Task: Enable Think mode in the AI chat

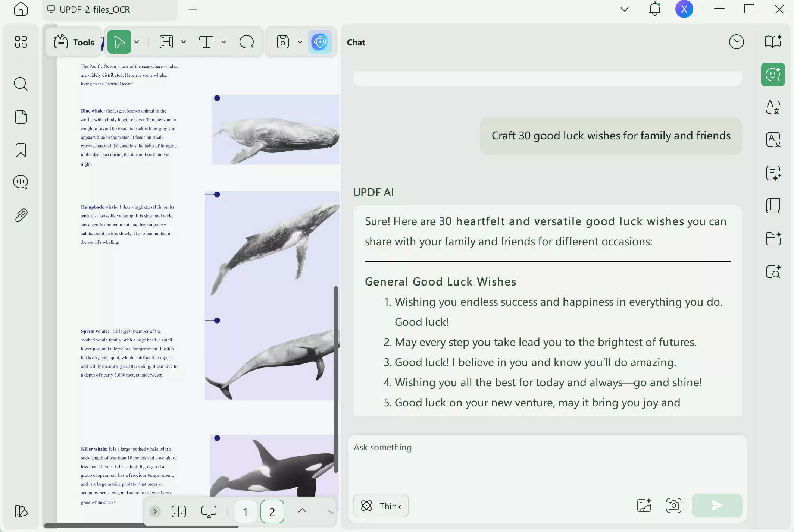Action: (x=380, y=506)
